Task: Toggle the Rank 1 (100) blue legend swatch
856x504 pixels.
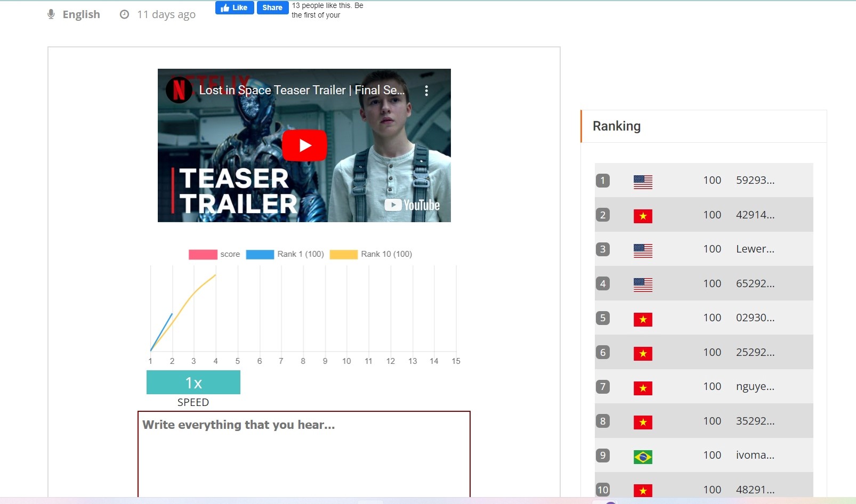Action: pos(260,254)
